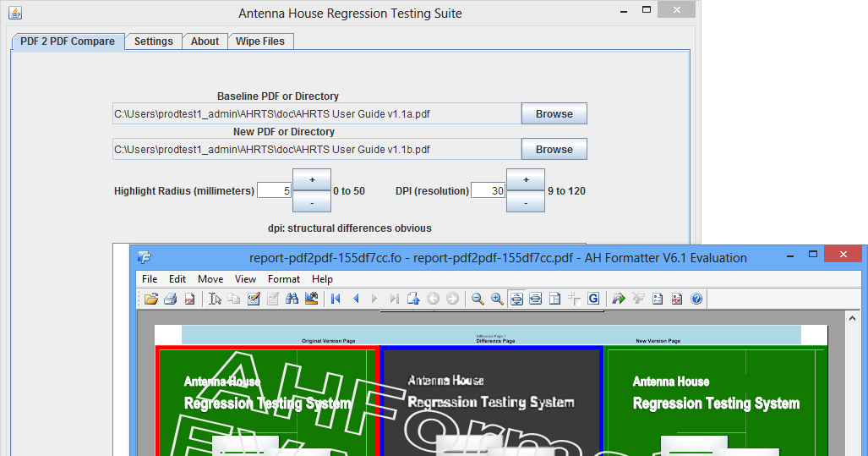
Task: Jump to the last page
Action: click(394, 299)
